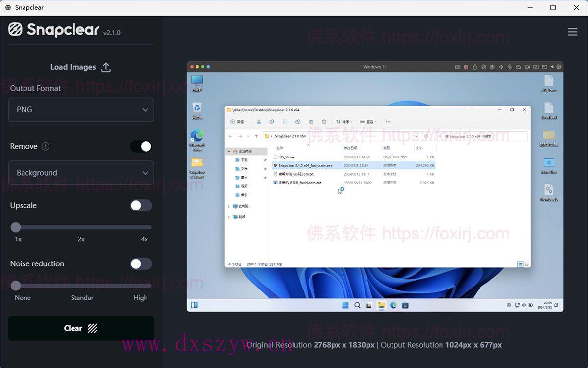
Task: Click the settings gear in previewed VM title bar
Action: 559,67
